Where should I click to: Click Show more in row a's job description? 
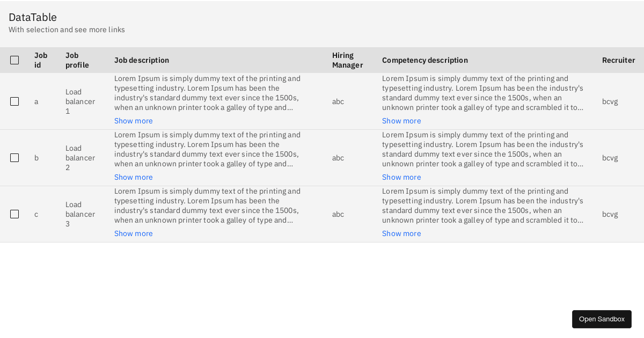[x=133, y=121]
